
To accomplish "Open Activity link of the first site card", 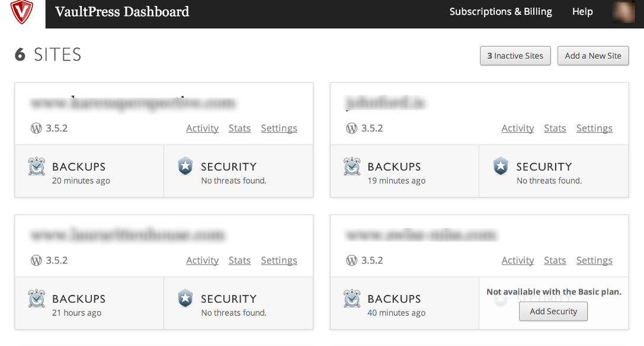I will pyautogui.click(x=202, y=129).
